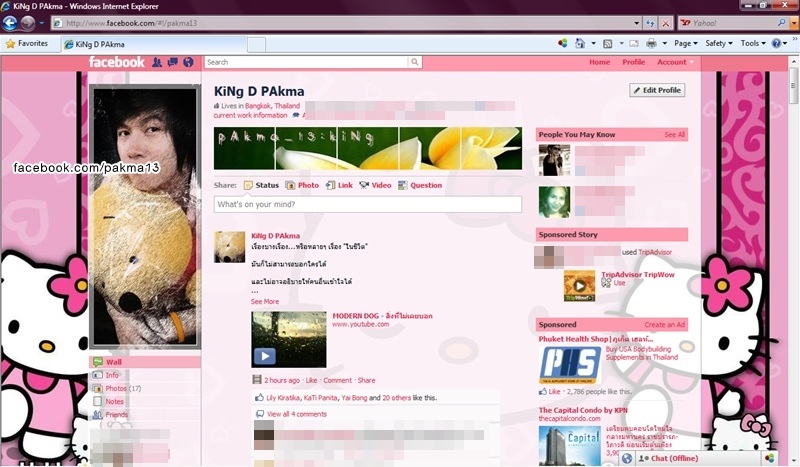The image size is (800, 467).
Task: Choose Link share option
Action: (339, 185)
